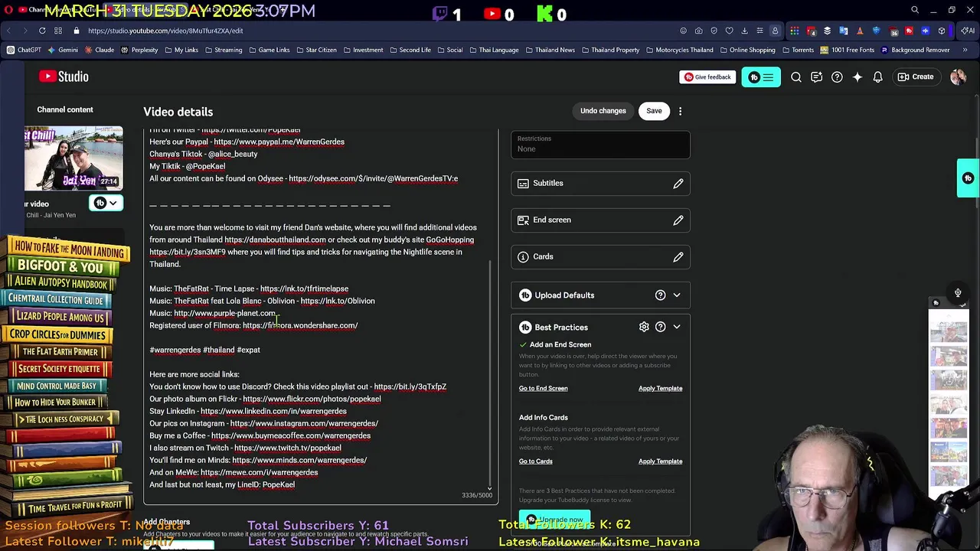The image size is (980, 551).
Task: Click the browser download icon
Action: [744, 31]
